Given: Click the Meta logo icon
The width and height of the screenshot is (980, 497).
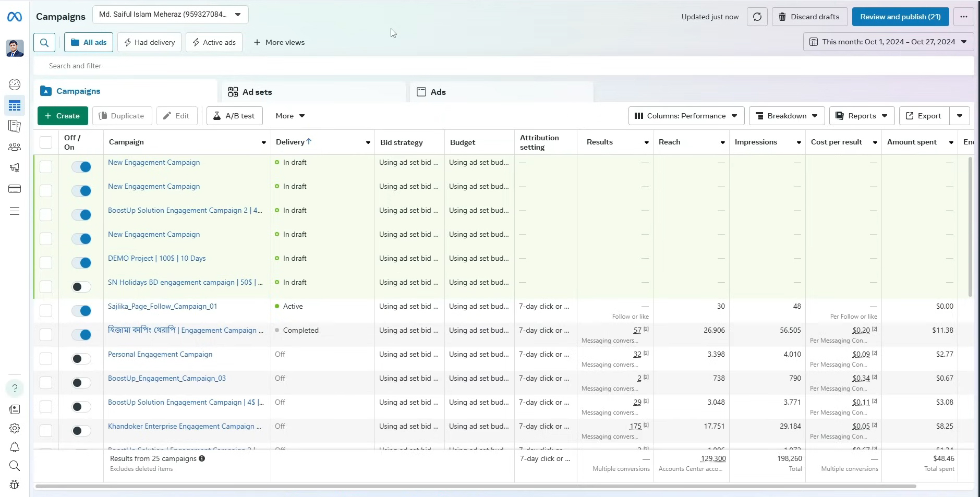Looking at the screenshot, I should coord(15,17).
